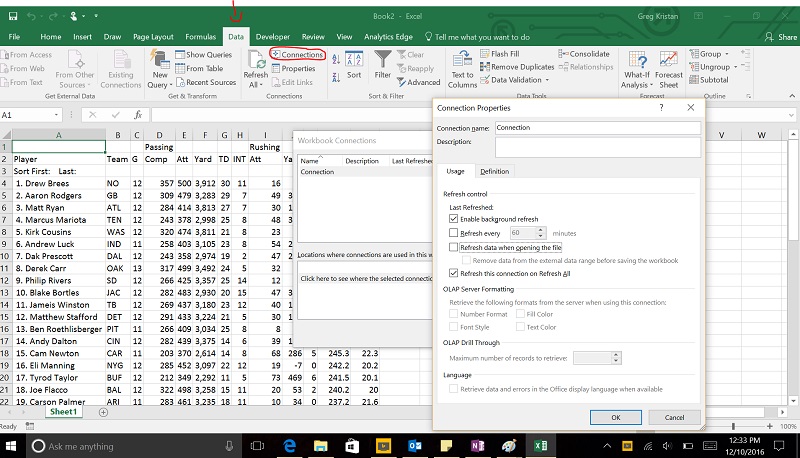Switch to the Developer ribbon tab

(x=272, y=37)
